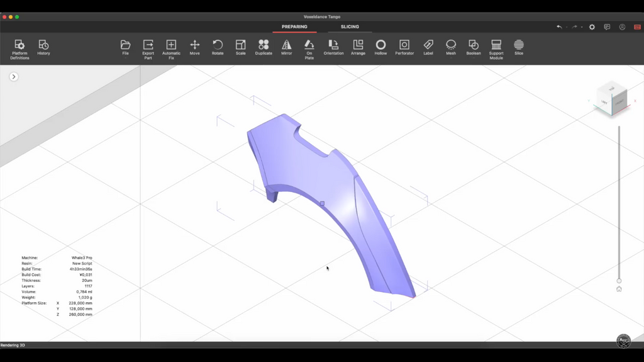Click the Volume value 0,784 ml
Screen dimensions: 644x362
tap(84, 292)
